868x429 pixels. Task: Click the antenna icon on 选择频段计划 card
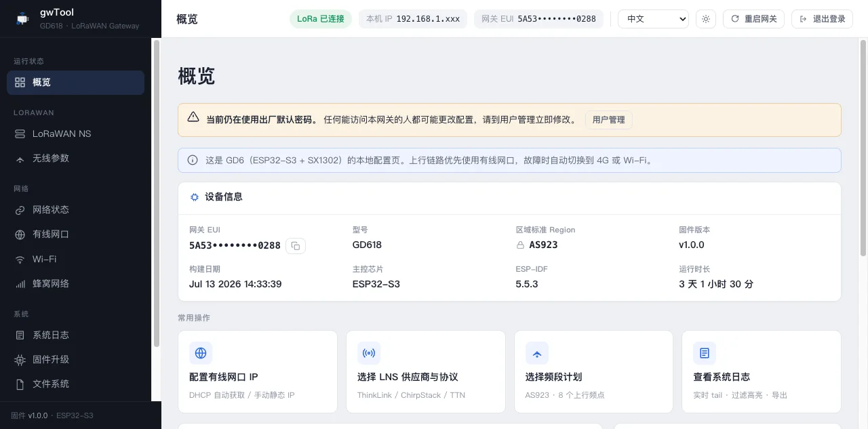coord(537,353)
